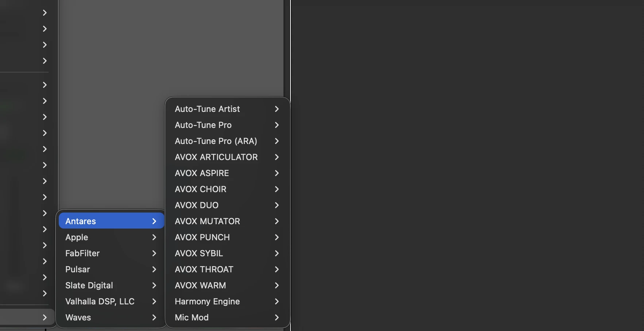
Task: Select AVOX ASPIRE from Antares list
Action: click(x=227, y=173)
